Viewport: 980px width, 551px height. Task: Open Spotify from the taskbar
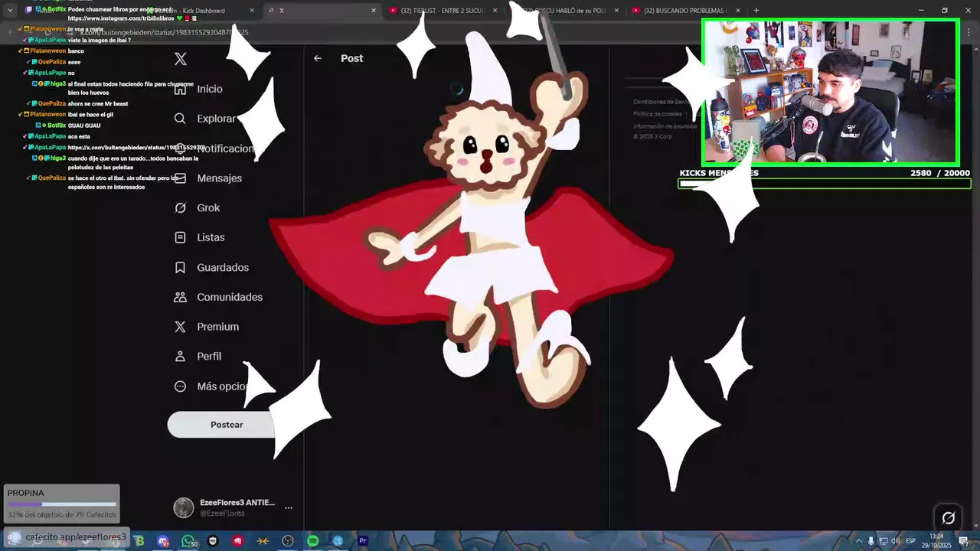click(312, 541)
